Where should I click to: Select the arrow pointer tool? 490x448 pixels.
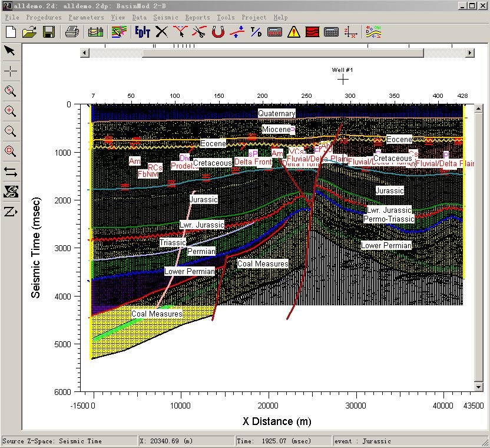tap(10, 51)
